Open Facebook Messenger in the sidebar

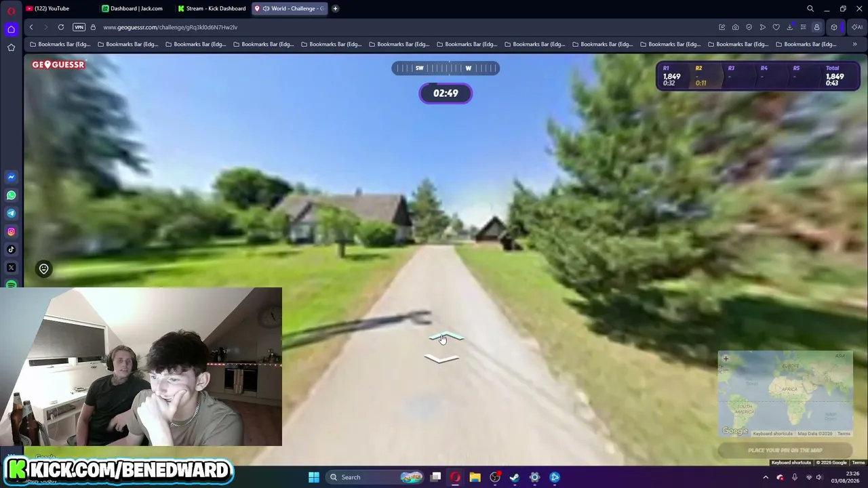[11, 177]
